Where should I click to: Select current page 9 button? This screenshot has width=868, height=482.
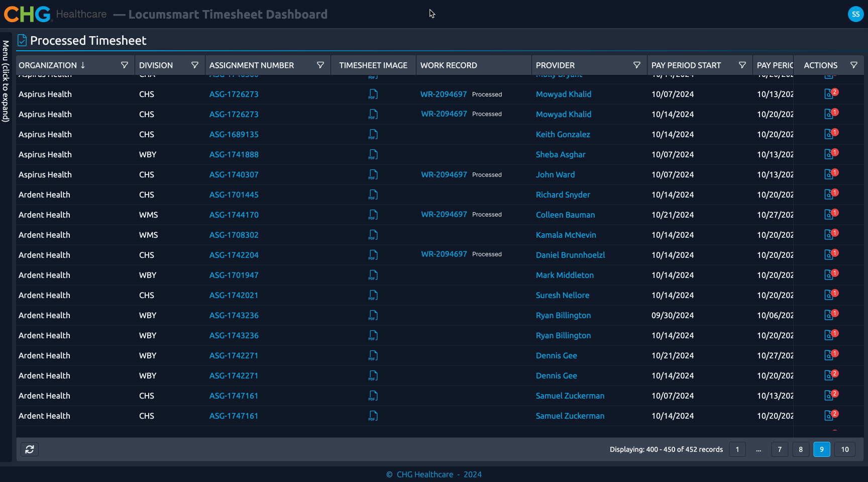tap(822, 449)
